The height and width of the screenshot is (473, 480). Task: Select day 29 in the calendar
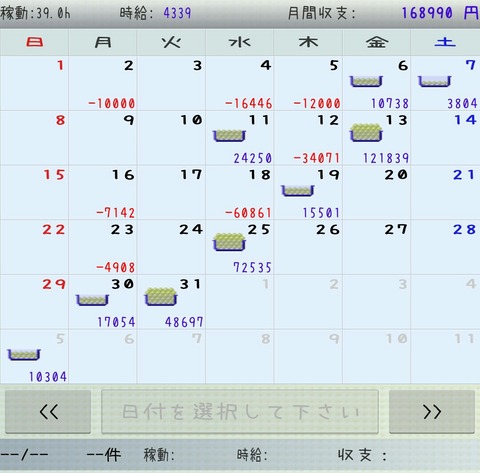tap(34, 302)
